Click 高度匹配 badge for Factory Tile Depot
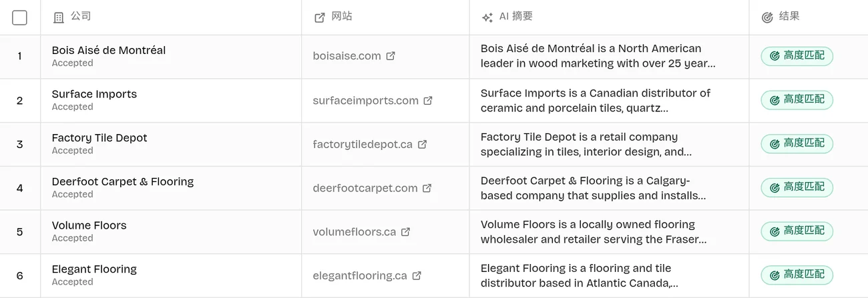Image resolution: width=868 pixels, height=298 pixels. (797, 143)
